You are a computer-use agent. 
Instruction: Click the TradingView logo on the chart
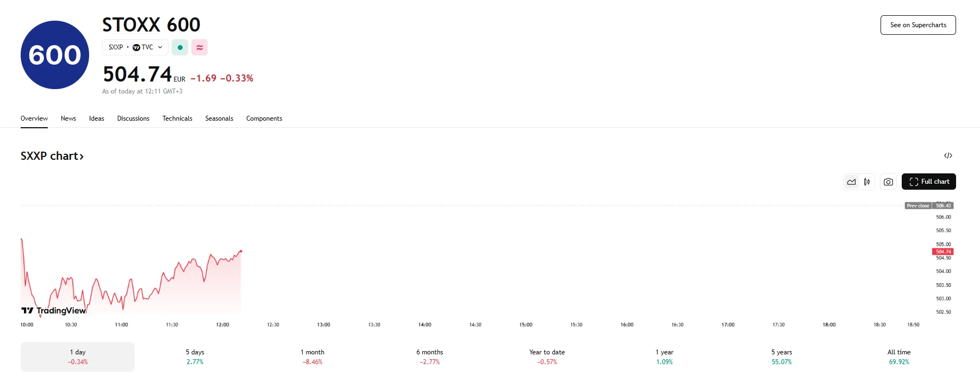pyautogui.click(x=54, y=310)
